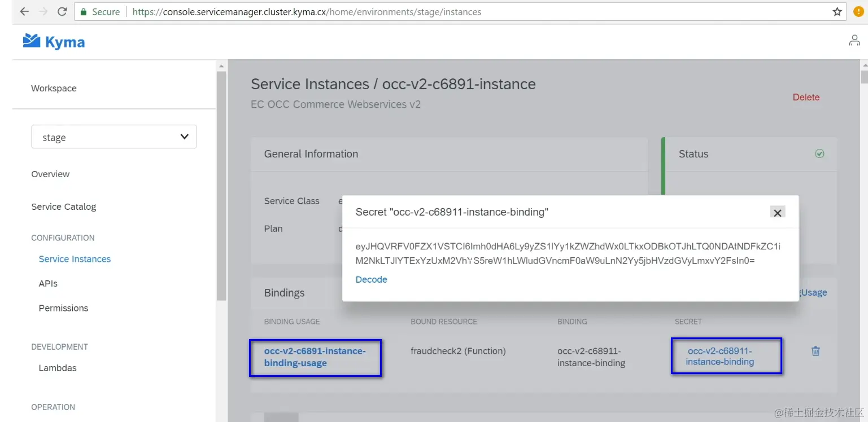The width and height of the screenshot is (868, 422).
Task: Click the OPERATION section label
Action: coord(53,407)
